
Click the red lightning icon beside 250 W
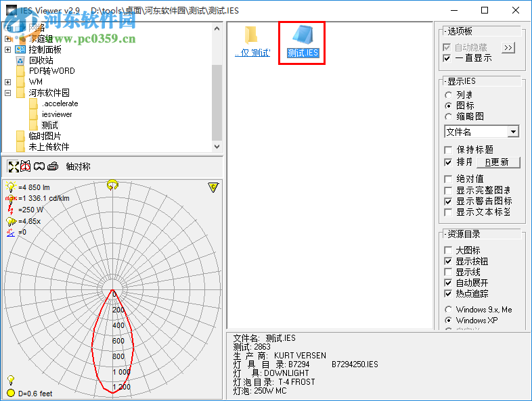click(x=11, y=210)
